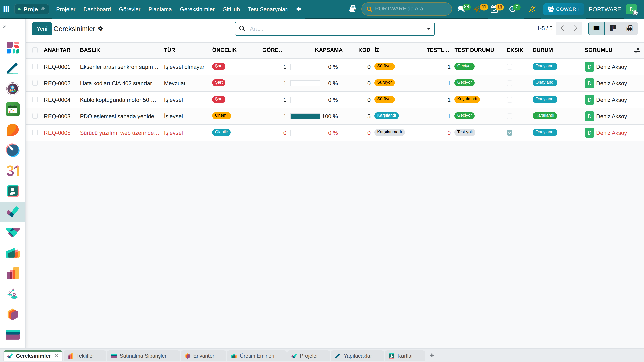The height and width of the screenshot is (362, 644).
Task: Open chat messages icon with badge 88
Action: click(x=461, y=9)
